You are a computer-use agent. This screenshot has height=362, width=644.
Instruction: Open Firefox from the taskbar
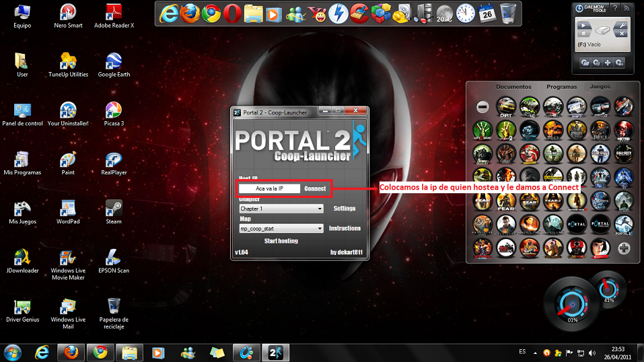[x=71, y=353]
